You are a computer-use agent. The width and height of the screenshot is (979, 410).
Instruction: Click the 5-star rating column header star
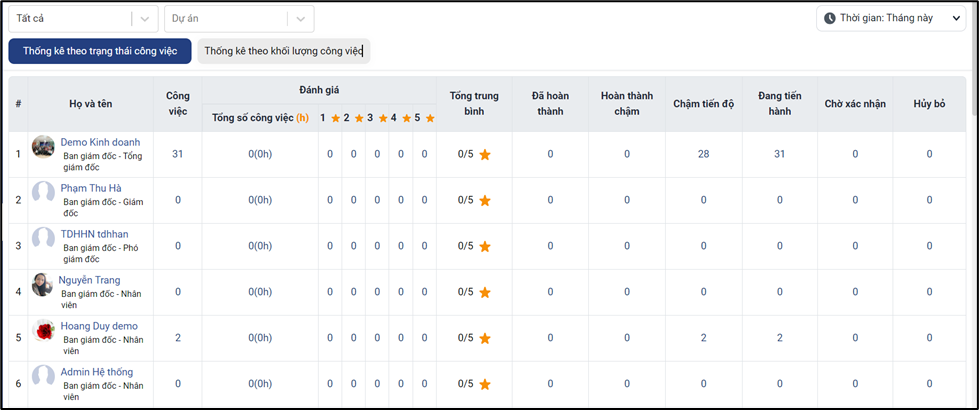coord(429,118)
